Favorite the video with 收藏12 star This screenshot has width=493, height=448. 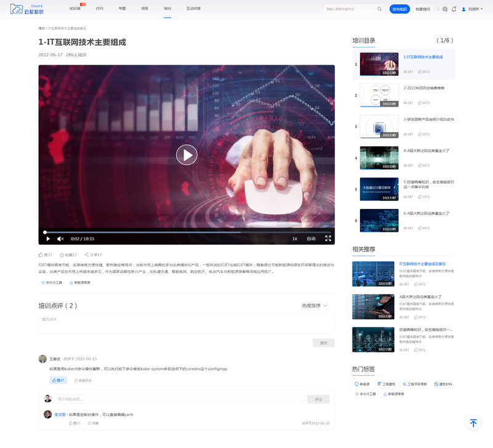click(68, 255)
